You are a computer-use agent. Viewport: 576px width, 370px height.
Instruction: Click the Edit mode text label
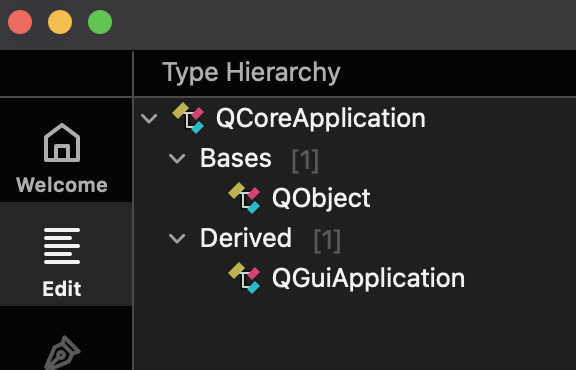[62, 289]
